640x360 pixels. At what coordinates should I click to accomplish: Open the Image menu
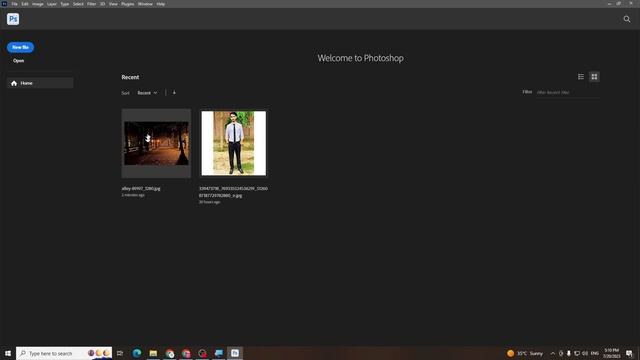point(38,4)
